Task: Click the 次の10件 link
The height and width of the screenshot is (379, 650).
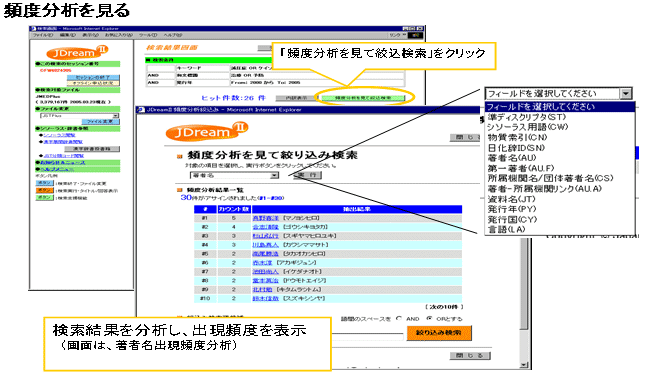Action: pos(444,307)
